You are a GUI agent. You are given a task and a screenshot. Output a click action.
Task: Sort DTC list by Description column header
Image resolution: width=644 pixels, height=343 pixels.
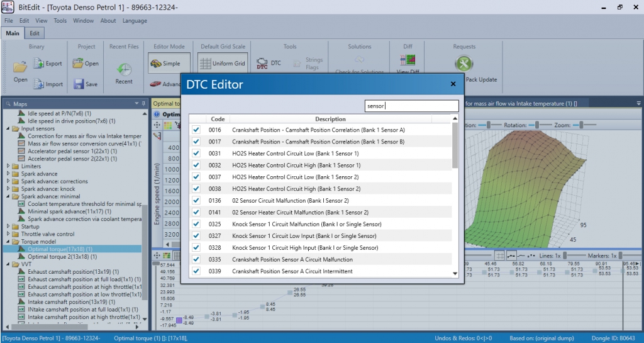[331, 119]
